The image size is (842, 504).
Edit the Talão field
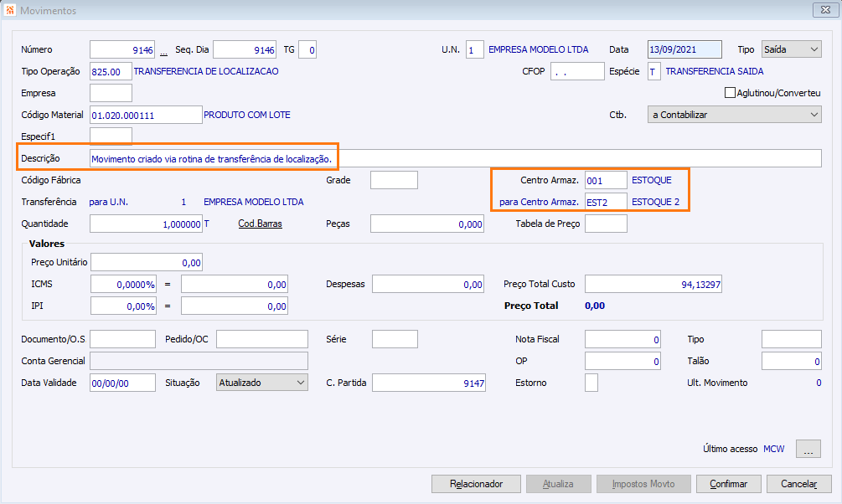coord(792,361)
